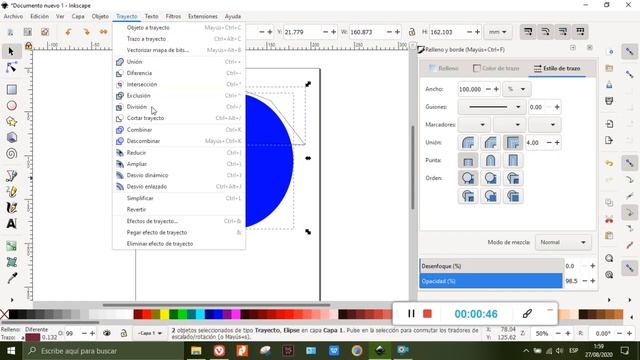Choose División from Trayecto menu
Image resolution: width=640 pixels, height=360 pixels.
(x=179, y=107)
